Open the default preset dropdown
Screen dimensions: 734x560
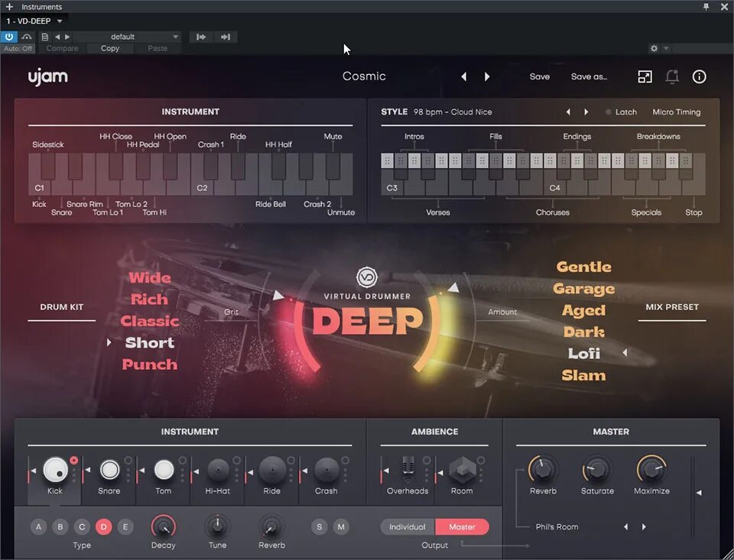point(126,37)
